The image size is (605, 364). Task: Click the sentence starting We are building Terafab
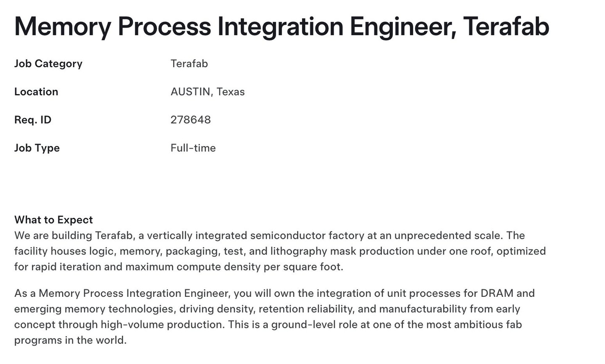[258, 236]
